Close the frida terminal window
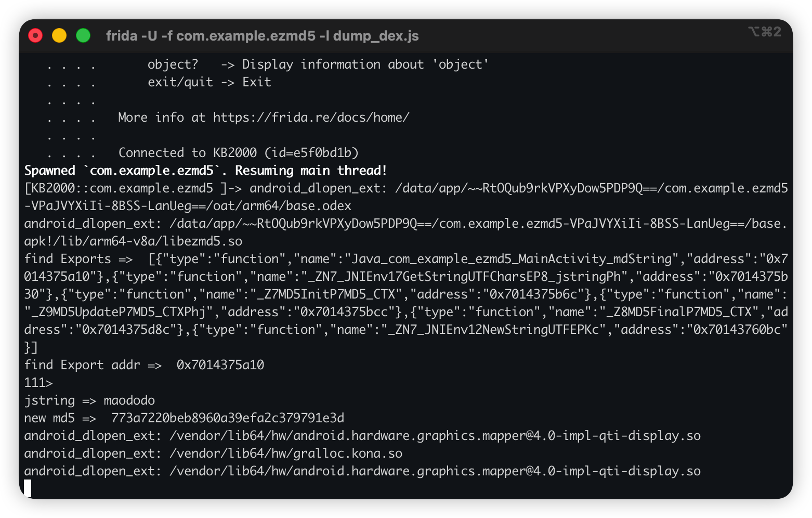 pos(35,35)
